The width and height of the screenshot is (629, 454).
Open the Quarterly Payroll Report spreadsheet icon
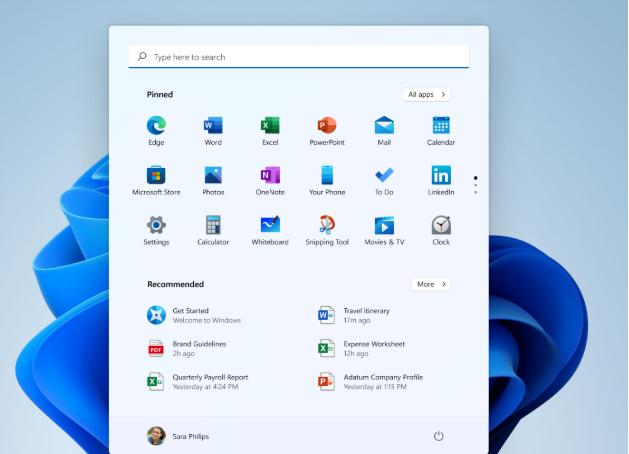(155, 381)
